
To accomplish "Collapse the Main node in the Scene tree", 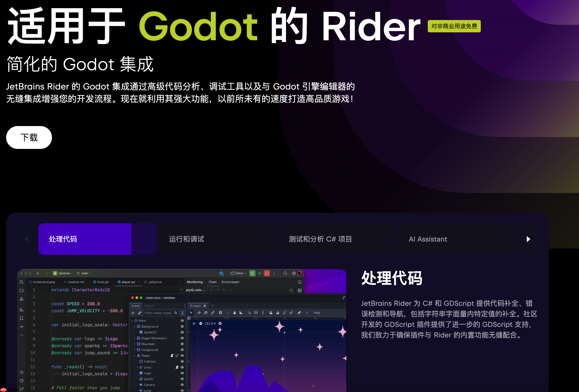I will coord(132,321).
